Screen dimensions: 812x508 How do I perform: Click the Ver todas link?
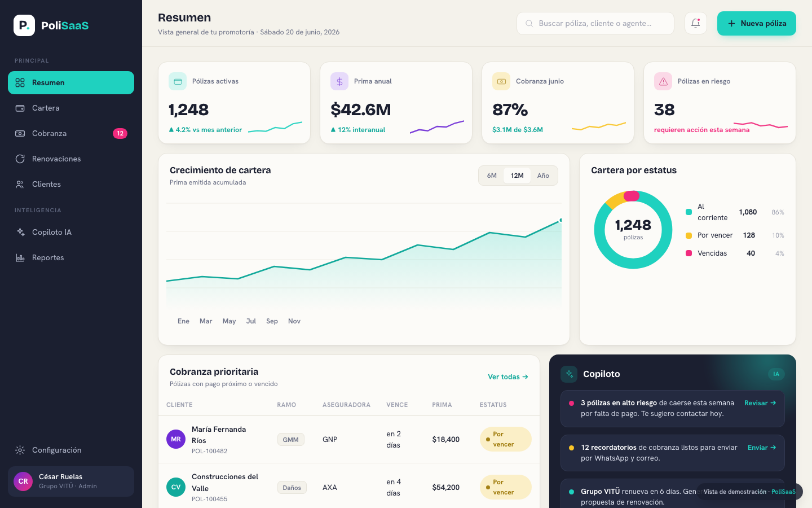point(508,376)
